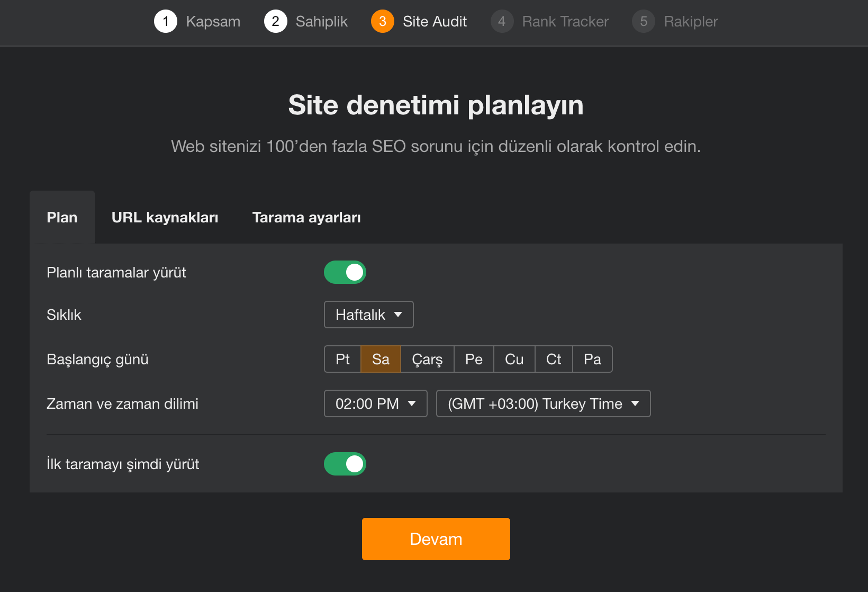868x592 pixels.
Task: Click the orange step 3 Site Audit badge
Action: pyautogui.click(x=382, y=22)
